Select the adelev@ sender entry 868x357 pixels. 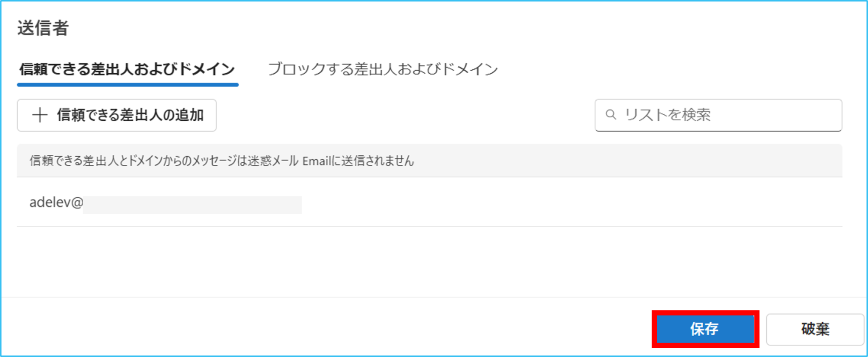429,202
